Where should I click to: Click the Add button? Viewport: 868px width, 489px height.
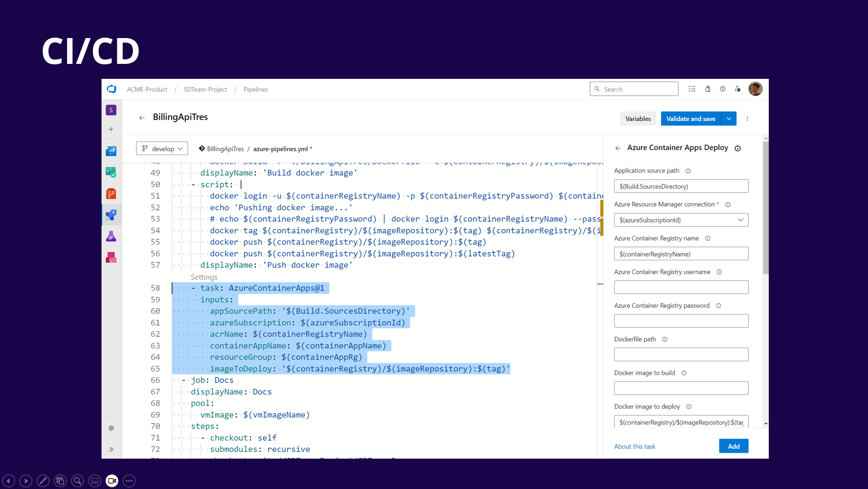pyautogui.click(x=733, y=446)
